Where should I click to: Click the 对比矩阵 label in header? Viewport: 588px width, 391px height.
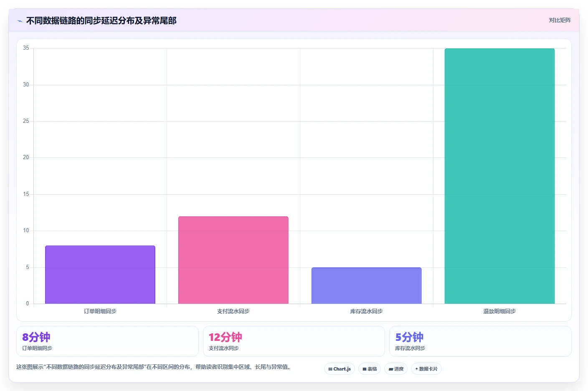(x=560, y=20)
